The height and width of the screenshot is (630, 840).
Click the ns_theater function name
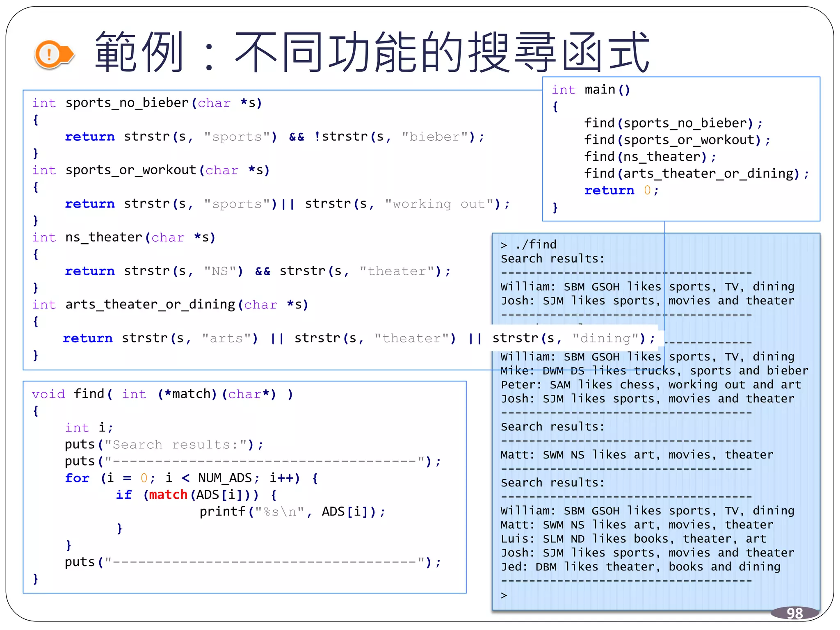click(103, 237)
